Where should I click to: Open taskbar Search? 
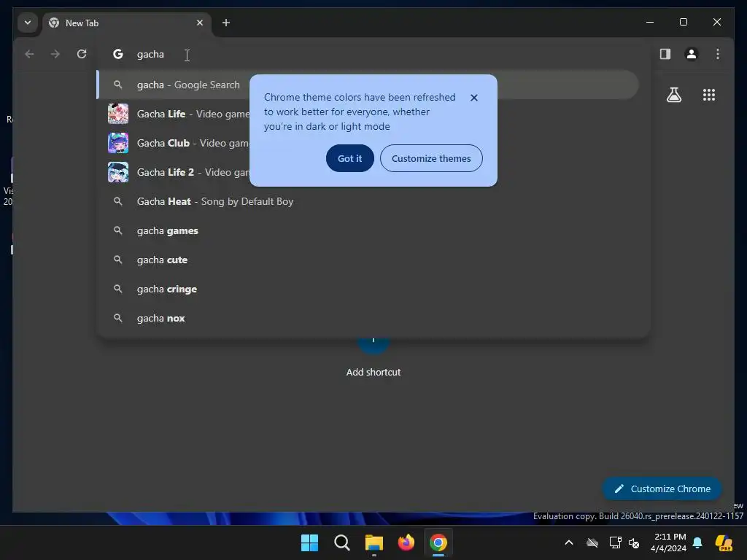pyautogui.click(x=341, y=542)
